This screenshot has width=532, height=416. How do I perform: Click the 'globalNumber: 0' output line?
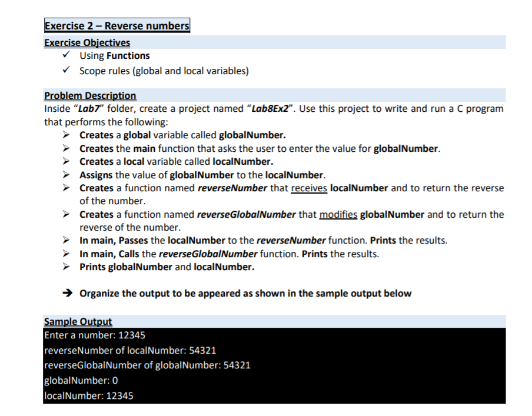click(x=81, y=380)
